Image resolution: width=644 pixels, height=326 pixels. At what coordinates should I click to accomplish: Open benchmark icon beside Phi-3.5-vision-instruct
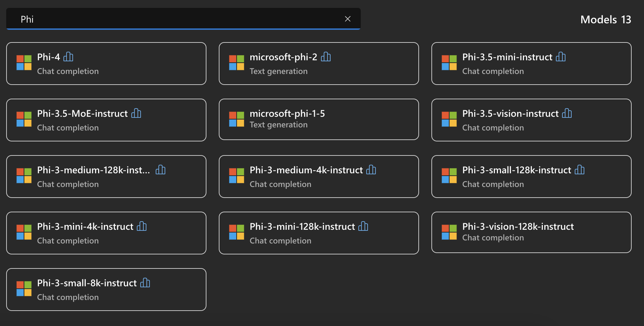coord(567,113)
